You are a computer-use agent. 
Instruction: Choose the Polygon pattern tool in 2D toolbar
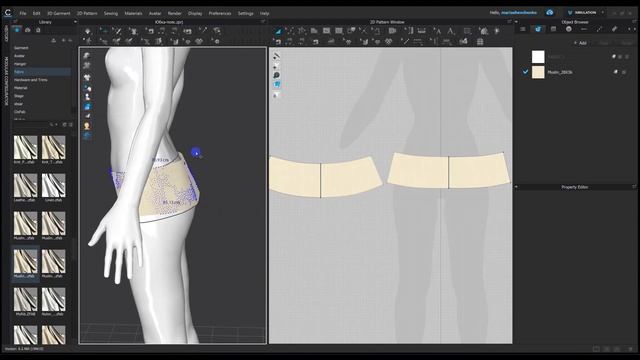pos(314,31)
